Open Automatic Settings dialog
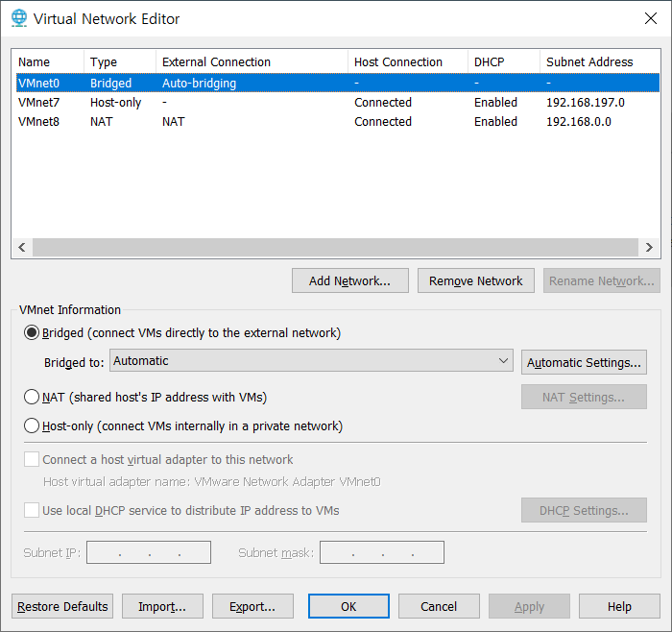The image size is (672, 632). (x=584, y=362)
